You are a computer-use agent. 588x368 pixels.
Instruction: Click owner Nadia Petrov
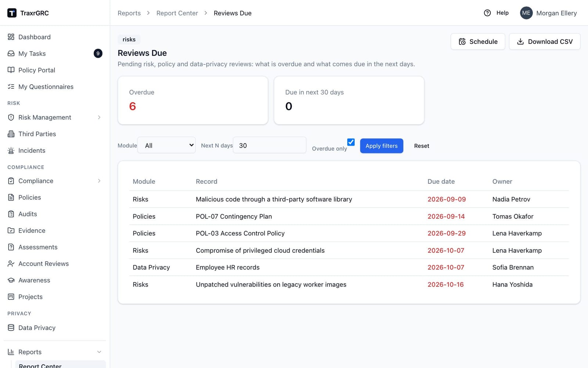pos(511,199)
